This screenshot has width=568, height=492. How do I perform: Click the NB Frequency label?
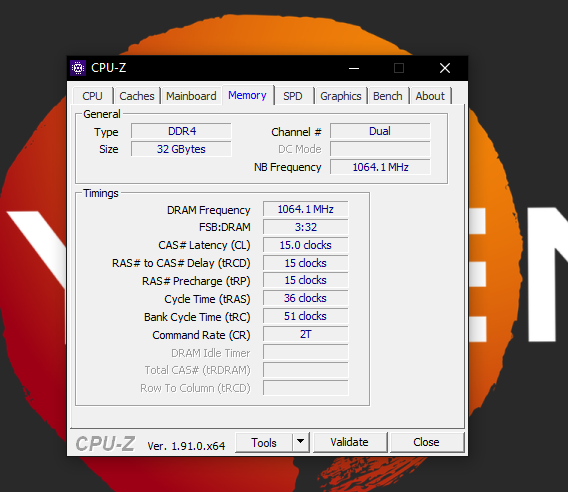click(x=288, y=167)
